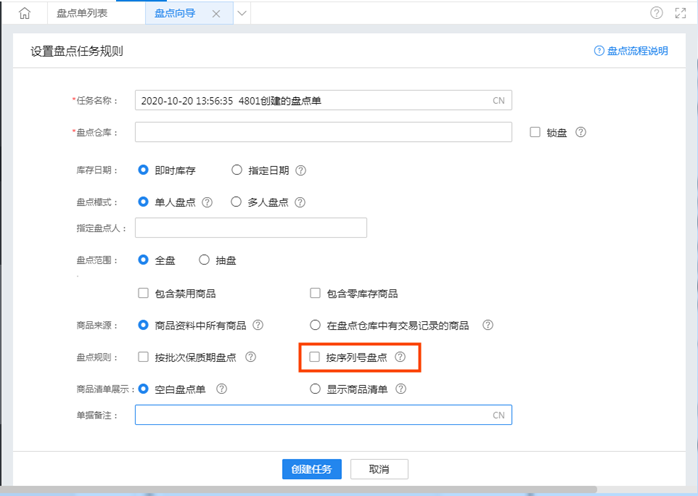The image size is (698, 496).
Task: Switch to the 盘点单列表 tab
Action: [x=82, y=14]
